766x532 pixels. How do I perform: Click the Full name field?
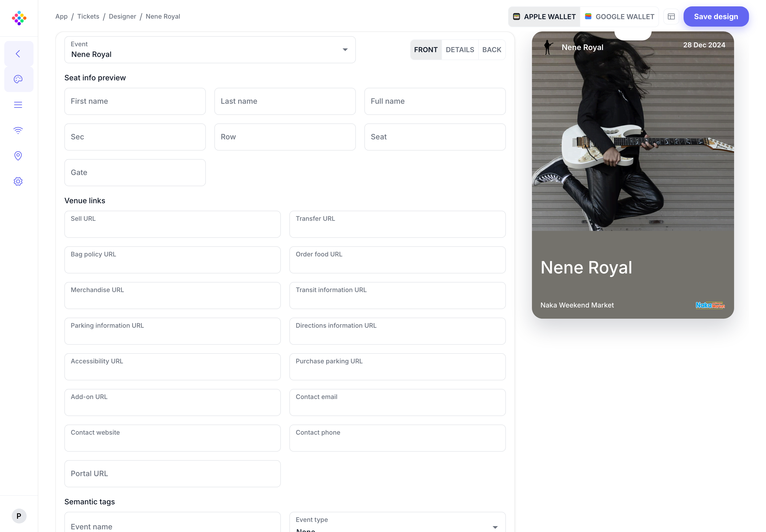tap(435, 101)
